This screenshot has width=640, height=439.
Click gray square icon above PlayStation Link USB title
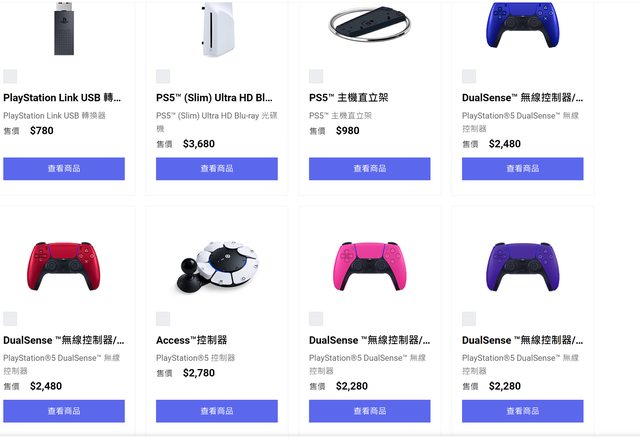click(x=10, y=76)
